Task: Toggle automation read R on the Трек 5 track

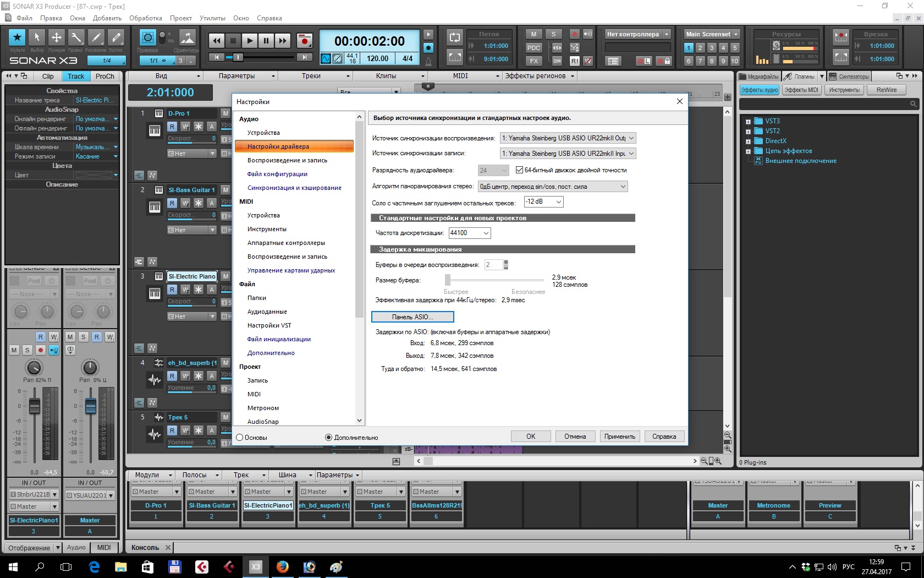Action: coord(172,430)
